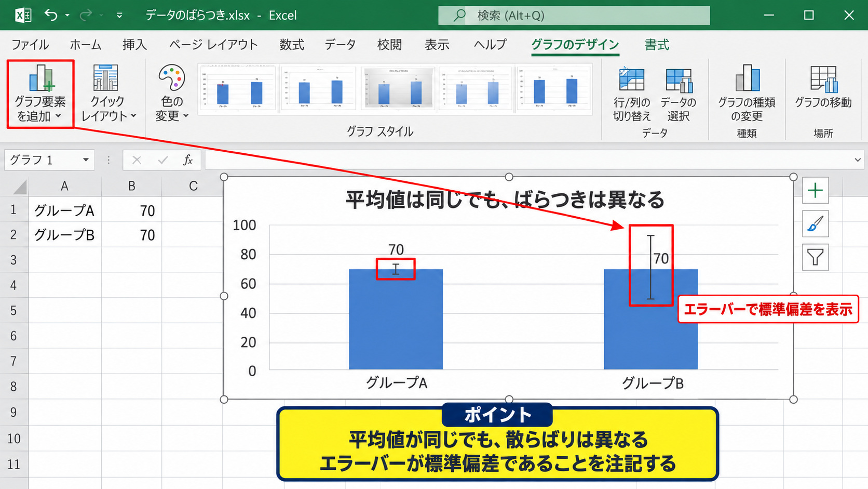Open the ファイル tab
The width and height of the screenshot is (868, 489).
pyautogui.click(x=30, y=45)
